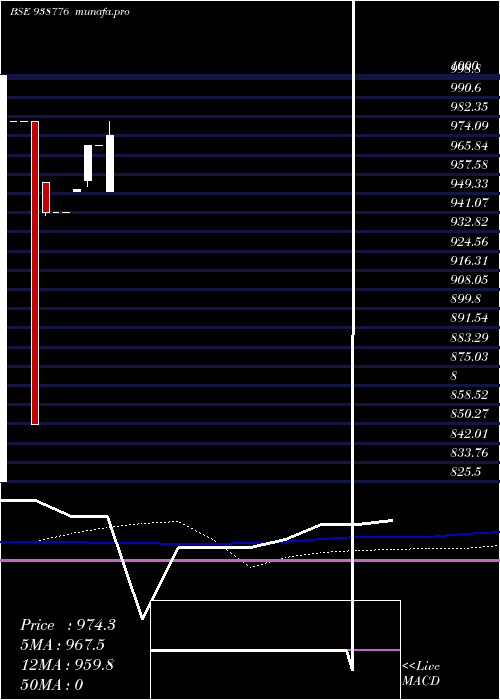
Task: Select the 883.29 axis value
Action: (x=469, y=338)
